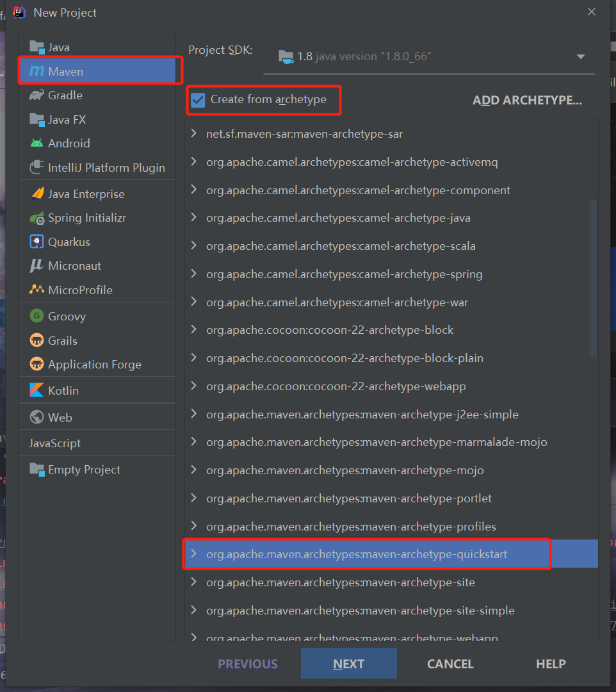This screenshot has width=616, height=692.
Task: Click the Web globe icon
Action: point(36,417)
